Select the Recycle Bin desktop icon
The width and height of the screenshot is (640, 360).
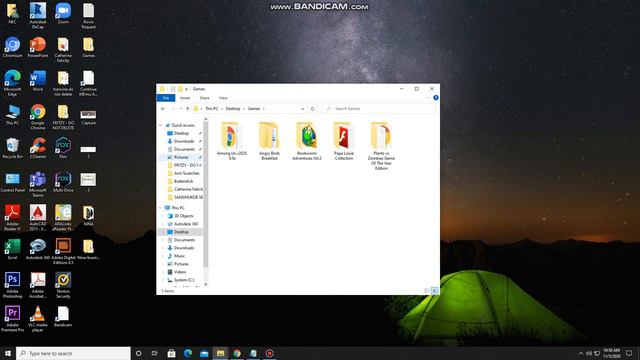12,148
